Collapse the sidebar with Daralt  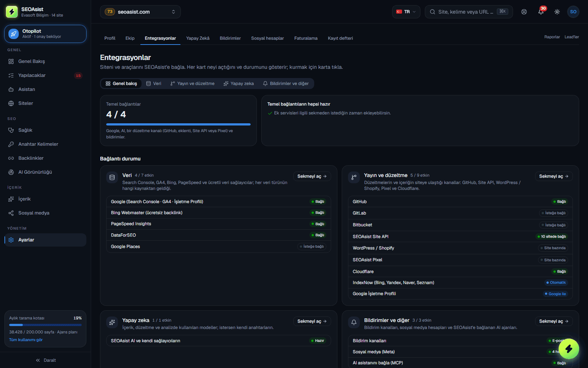coord(46,360)
